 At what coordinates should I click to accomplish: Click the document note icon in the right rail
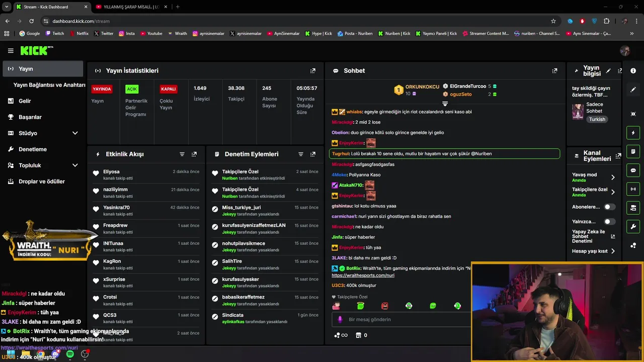point(633,152)
